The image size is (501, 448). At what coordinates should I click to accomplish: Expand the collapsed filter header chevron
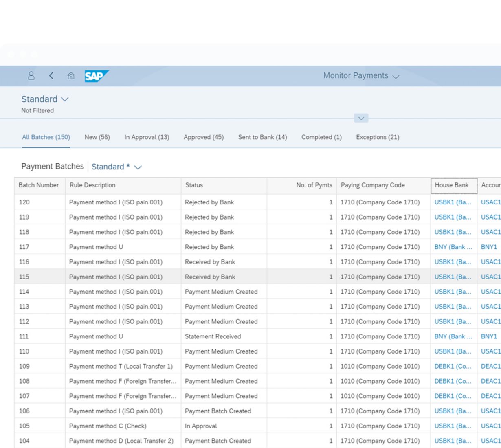[x=361, y=118]
